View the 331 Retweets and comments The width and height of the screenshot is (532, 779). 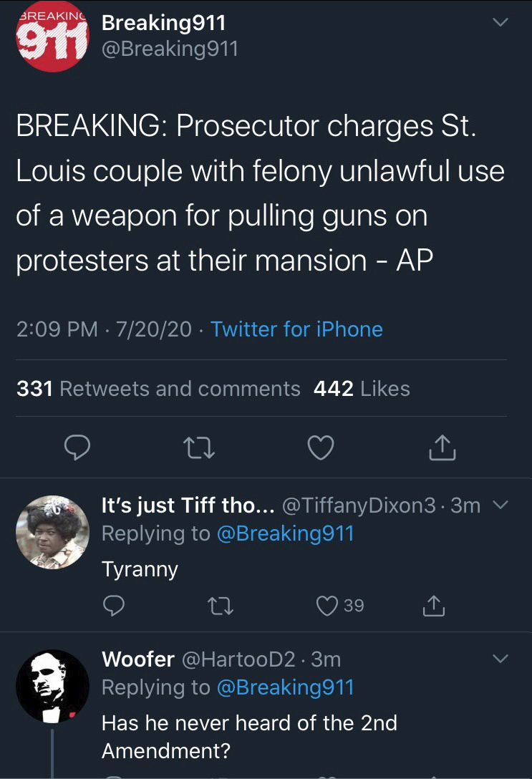pyautogui.click(x=158, y=389)
